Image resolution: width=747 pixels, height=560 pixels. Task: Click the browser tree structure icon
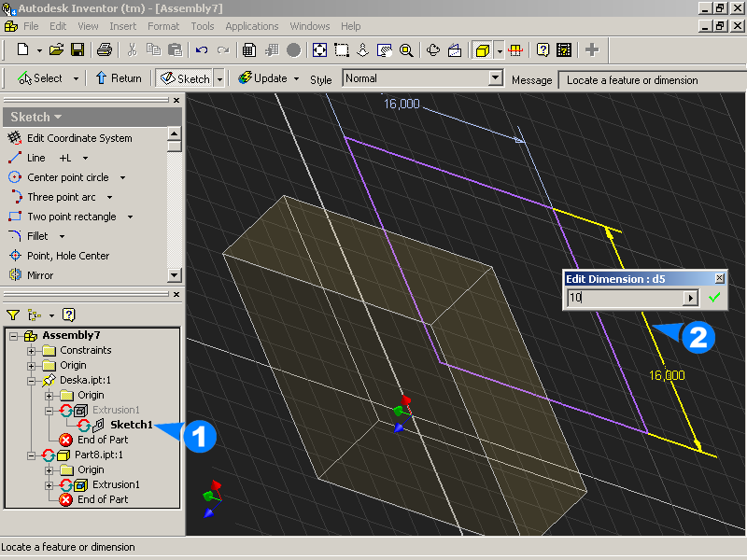point(35,315)
